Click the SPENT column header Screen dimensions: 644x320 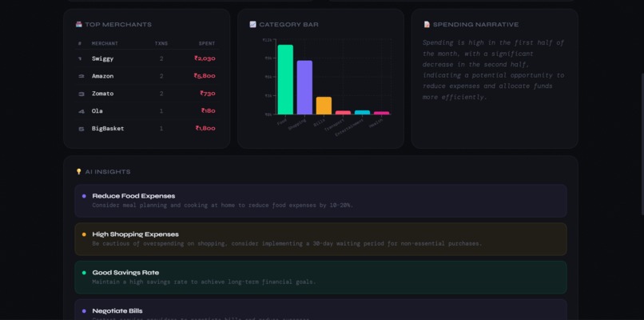207,43
